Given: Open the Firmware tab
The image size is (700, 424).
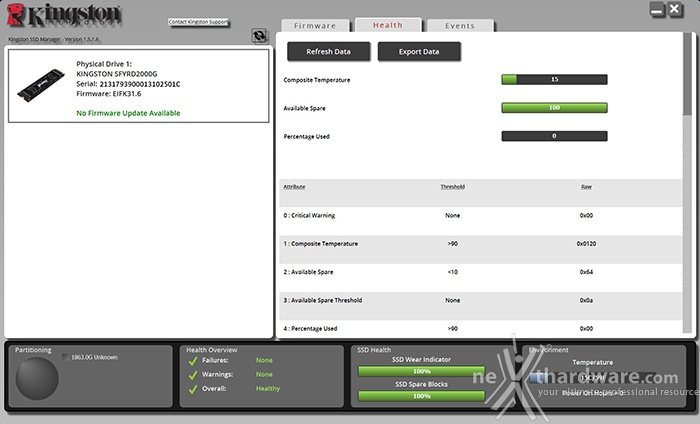Looking at the screenshot, I should (x=315, y=26).
